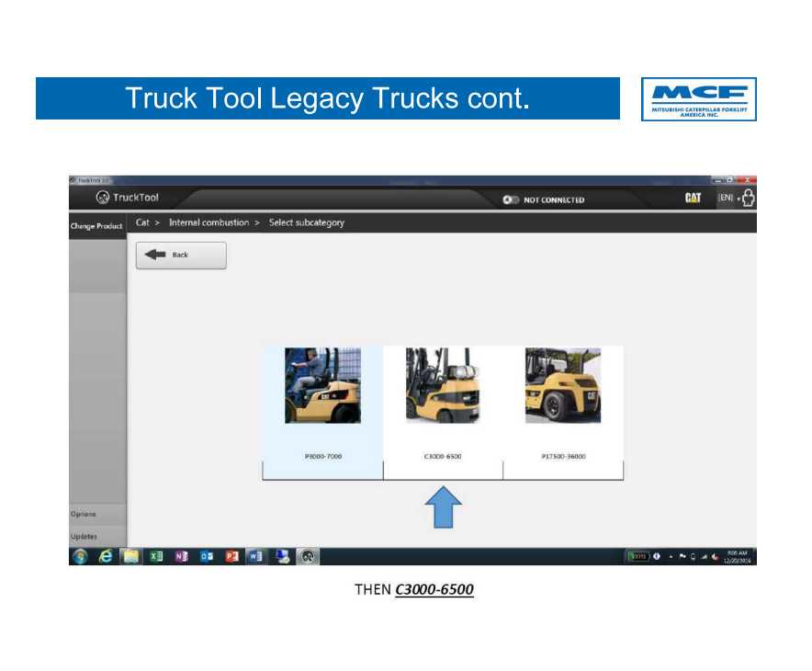Open the EN language dropdown

click(728, 198)
